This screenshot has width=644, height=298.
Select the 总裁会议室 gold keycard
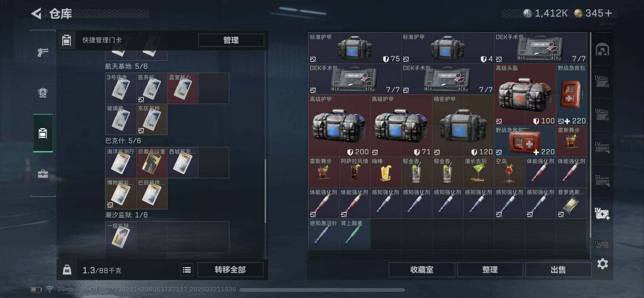tap(152, 162)
